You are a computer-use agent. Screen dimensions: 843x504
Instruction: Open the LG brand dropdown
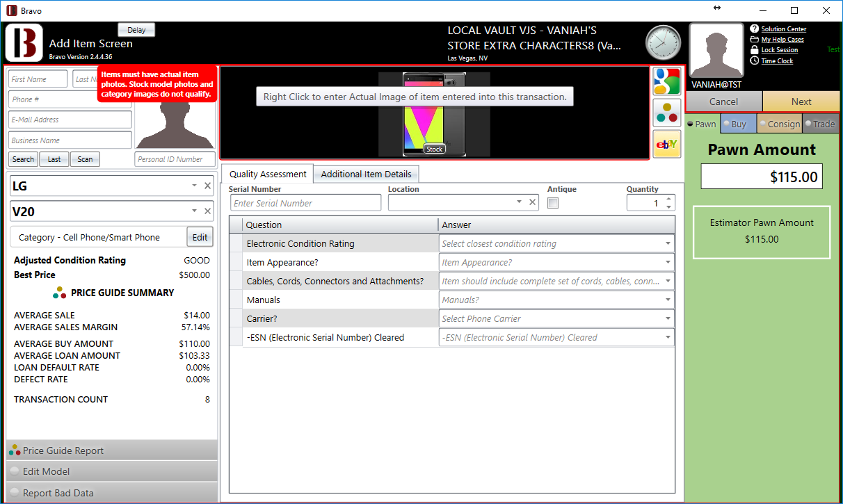[x=194, y=186]
